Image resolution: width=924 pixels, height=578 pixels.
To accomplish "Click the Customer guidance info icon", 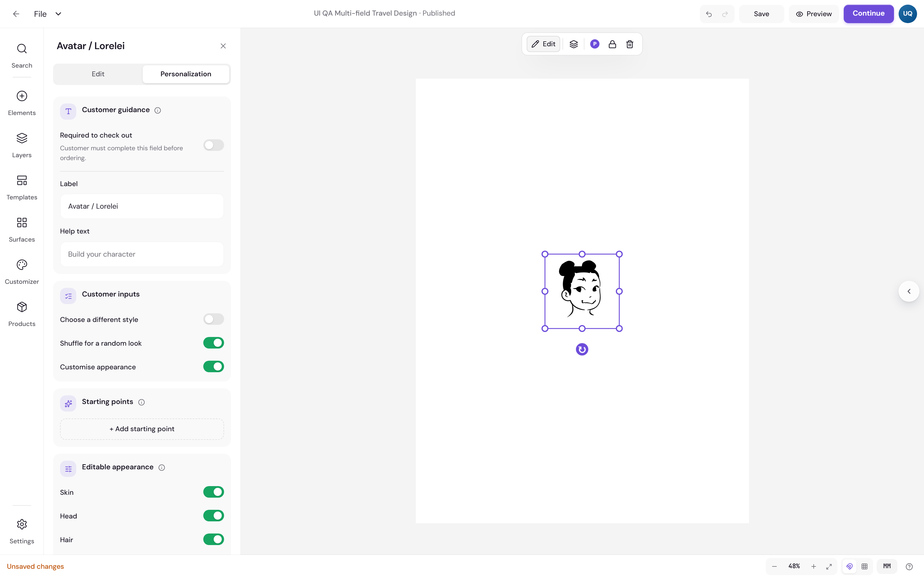I will click(158, 110).
